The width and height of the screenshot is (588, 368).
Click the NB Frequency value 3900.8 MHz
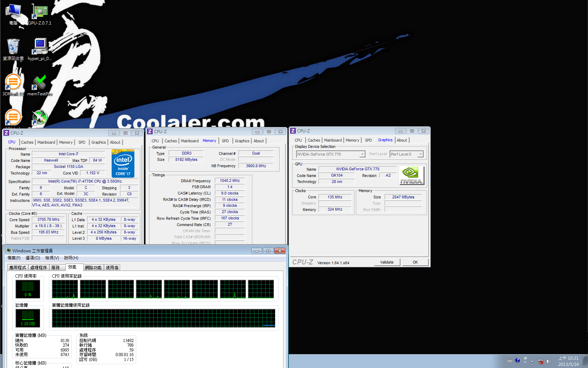pyautogui.click(x=256, y=166)
